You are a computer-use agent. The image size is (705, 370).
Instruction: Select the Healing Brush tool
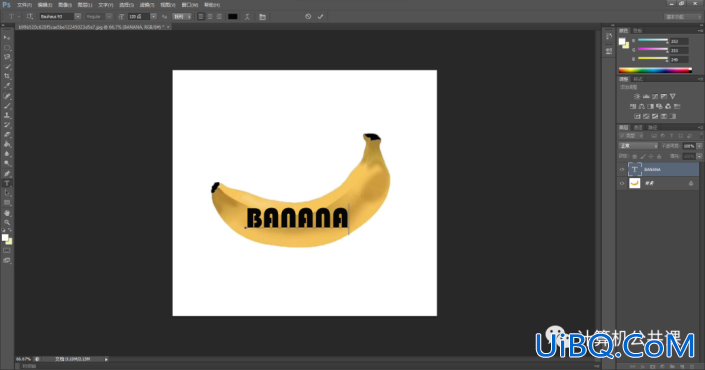pos(7,96)
